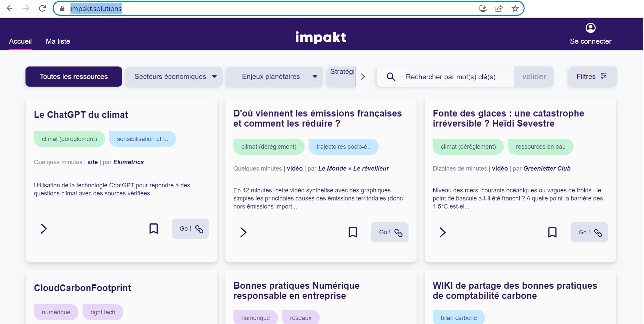Expand details of Fonte des glaces card

pyautogui.click(x=442, y=232)
